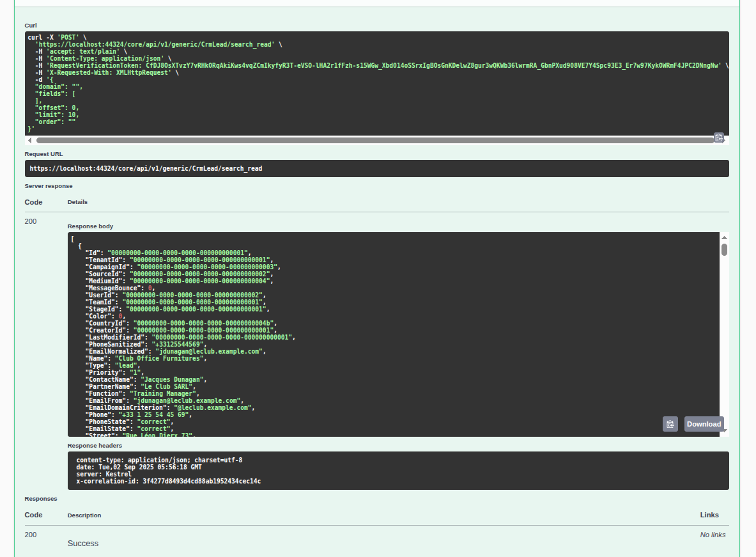Click the x-correlation-id header line
756x557 pixels.
[168, 482]
